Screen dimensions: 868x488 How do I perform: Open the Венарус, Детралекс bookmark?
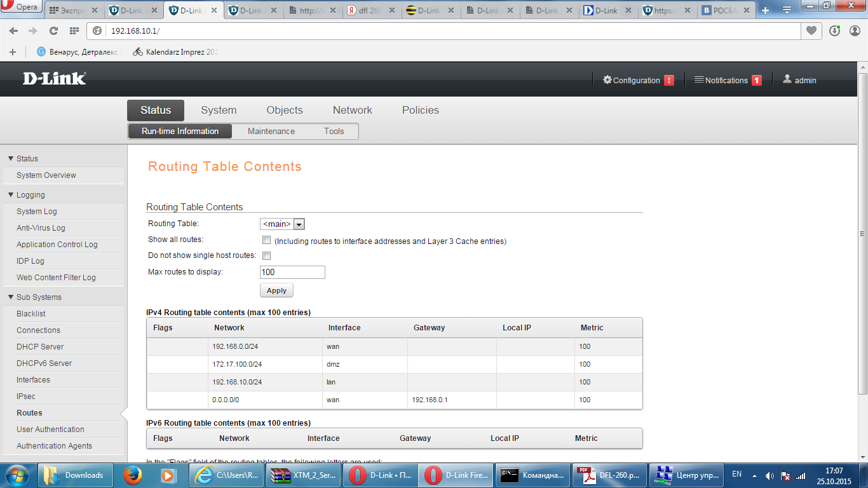pos(79,52)
